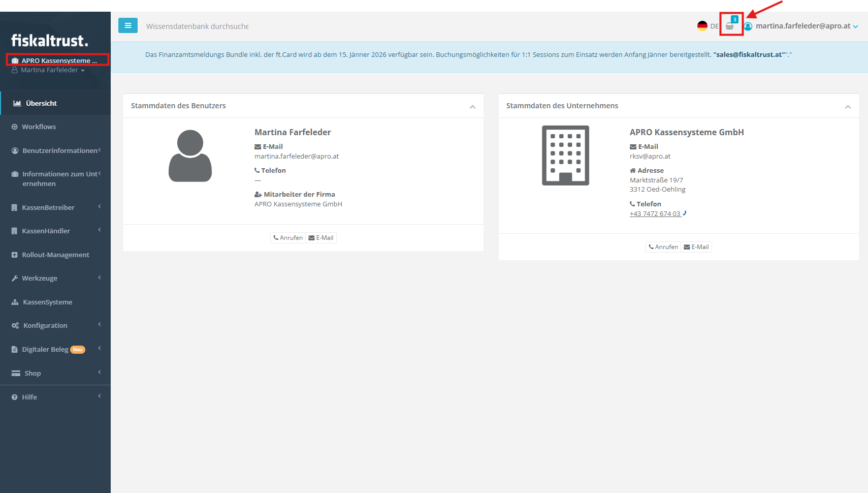Viewport: 868px width, 493px height.
Task: Focus the Wissensdatenbank search field
Action: pyautogui.click(x=198, y=26)
